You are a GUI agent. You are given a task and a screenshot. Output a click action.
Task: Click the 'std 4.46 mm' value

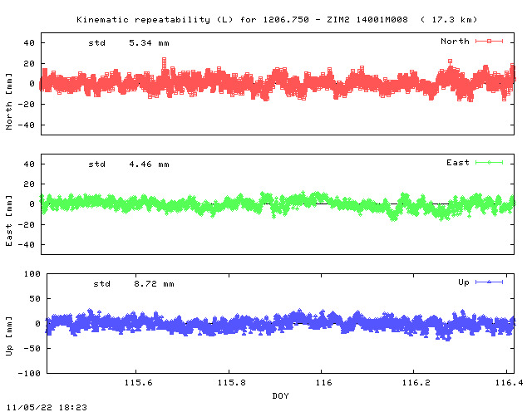coord(129,164)
